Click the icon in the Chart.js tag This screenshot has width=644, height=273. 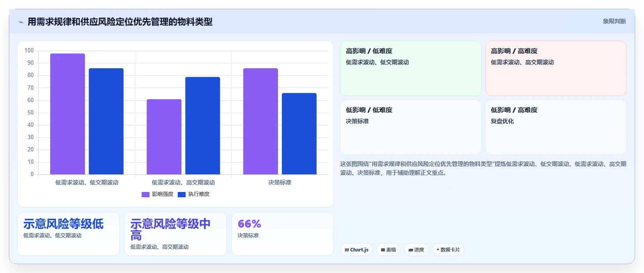pos(347,250)
